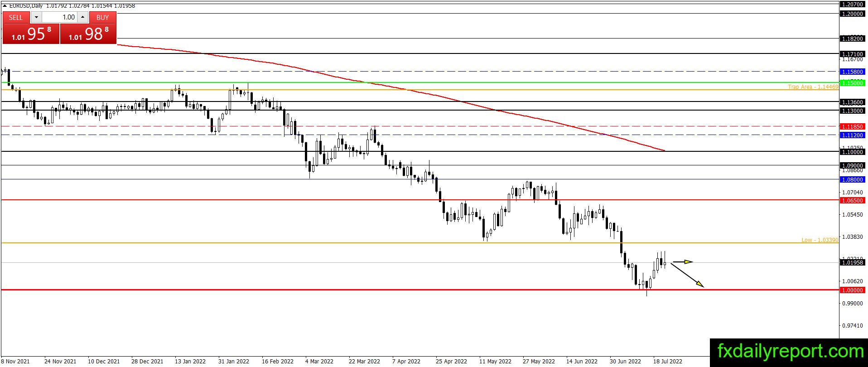Select the 'Trap Area - 1.14469' text label

coord(813,87)
